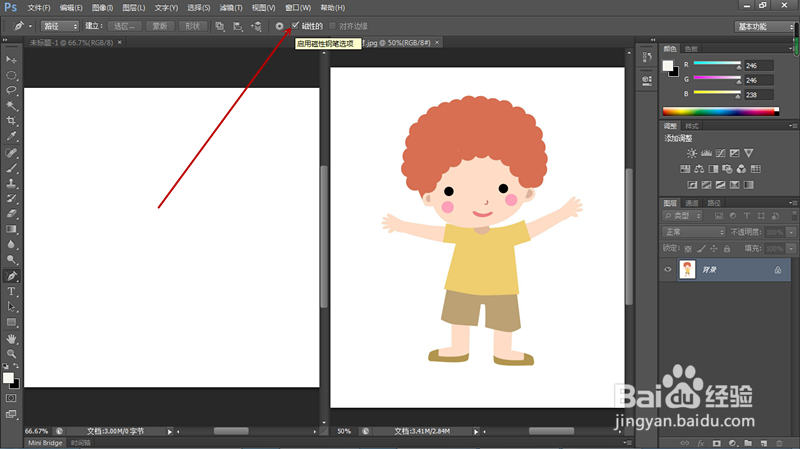Open the layer filter 类型 dropdown
This screenshot has width=800, height=449.
pos(683,216)
